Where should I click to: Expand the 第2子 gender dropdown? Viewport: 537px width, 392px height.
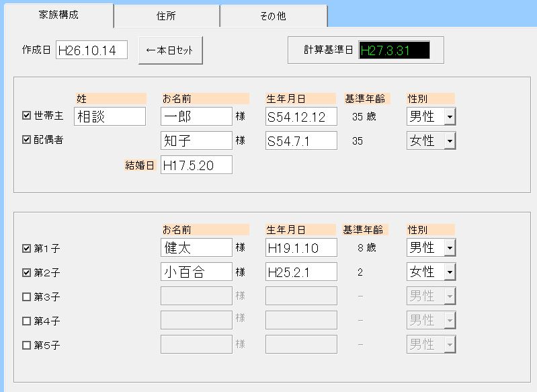[x=449, y=272]
